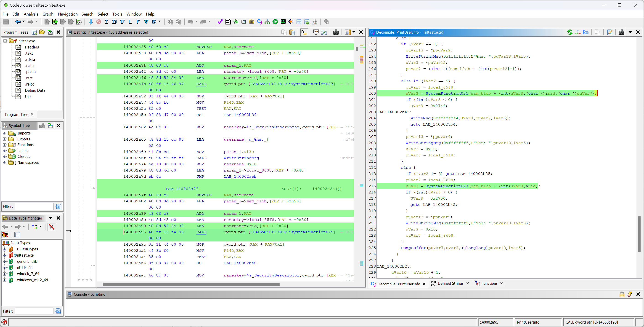Toggle the Console scroll lock icon

point(622,294)
